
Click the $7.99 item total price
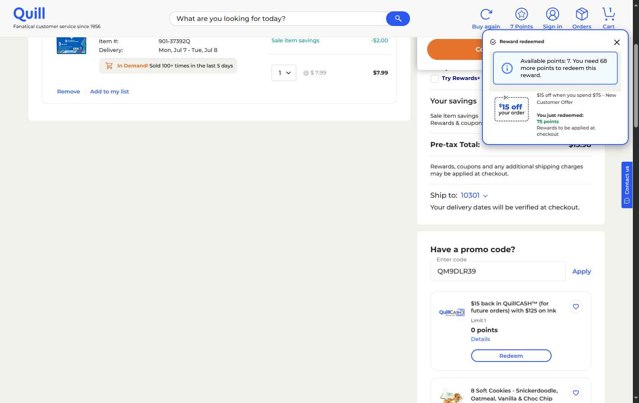click(380, 73)
